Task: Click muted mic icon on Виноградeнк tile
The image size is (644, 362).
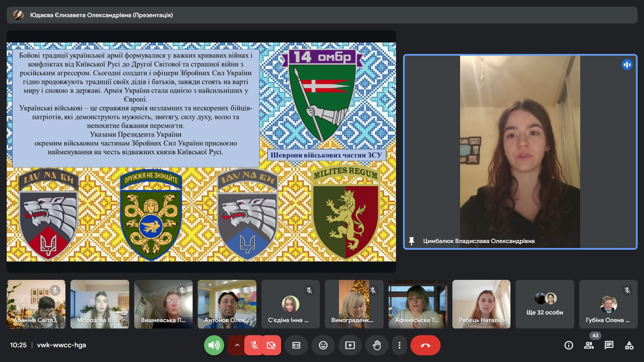Action: tap(373, 290)
